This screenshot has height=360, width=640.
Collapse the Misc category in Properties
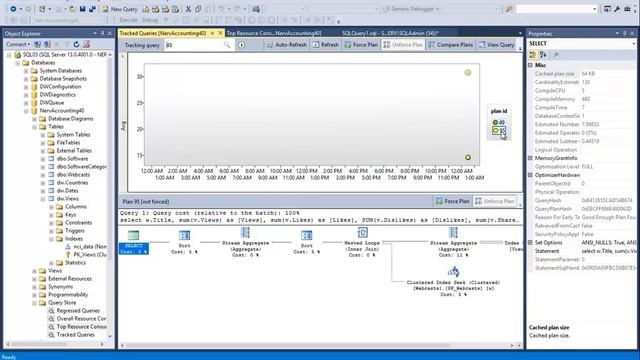tap(530, 65)
